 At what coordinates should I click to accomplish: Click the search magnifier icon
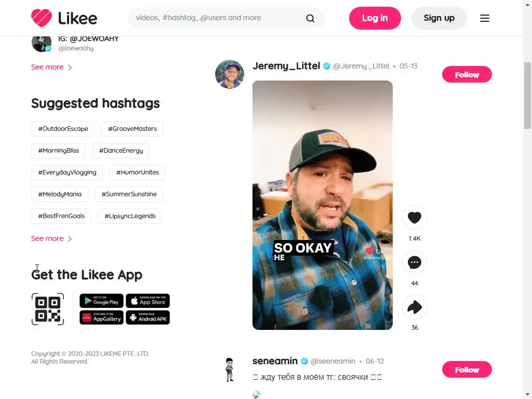point(310,18)
